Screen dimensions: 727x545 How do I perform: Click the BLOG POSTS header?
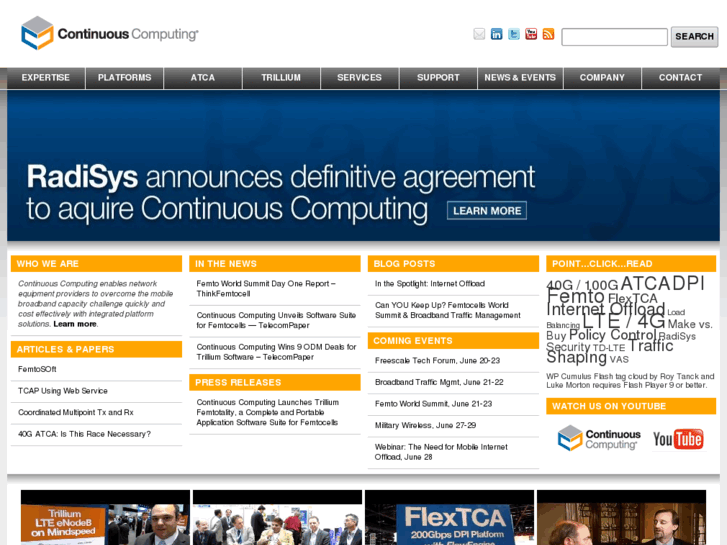pos(453,263)
